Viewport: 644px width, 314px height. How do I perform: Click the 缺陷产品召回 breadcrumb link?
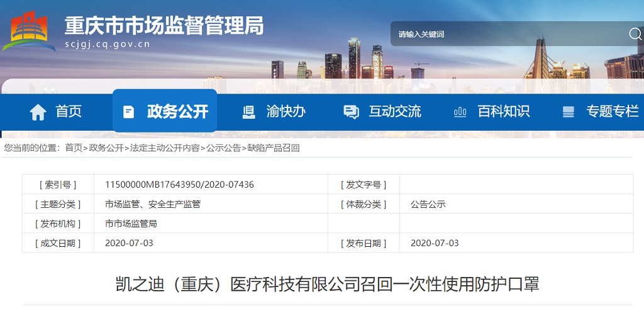[x=274, y=148]
